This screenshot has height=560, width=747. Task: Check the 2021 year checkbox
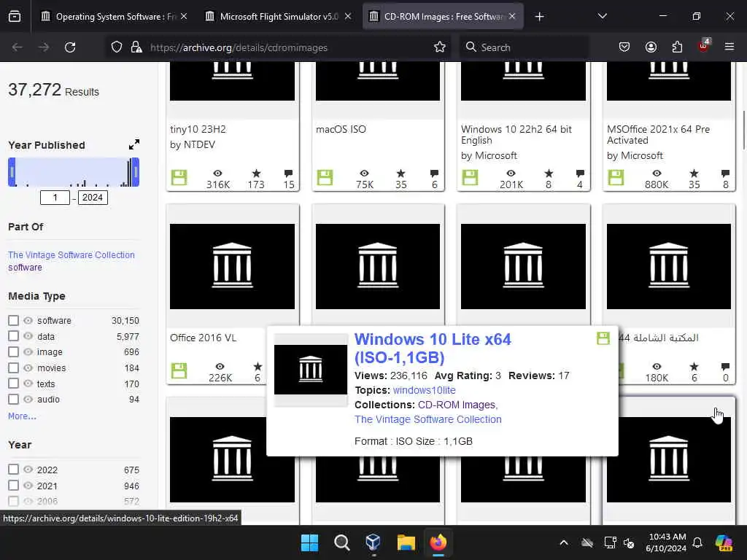(x=13, y=485)
